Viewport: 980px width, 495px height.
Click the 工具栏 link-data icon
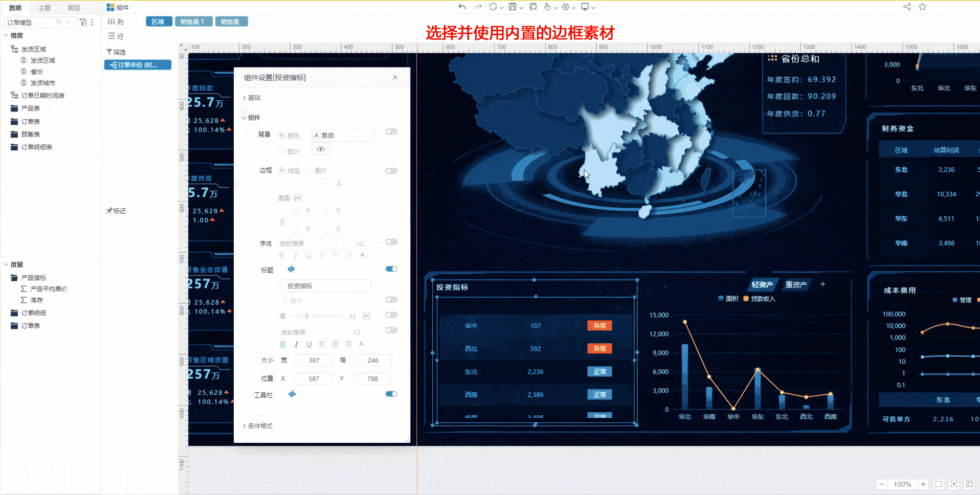pos(292,394)
